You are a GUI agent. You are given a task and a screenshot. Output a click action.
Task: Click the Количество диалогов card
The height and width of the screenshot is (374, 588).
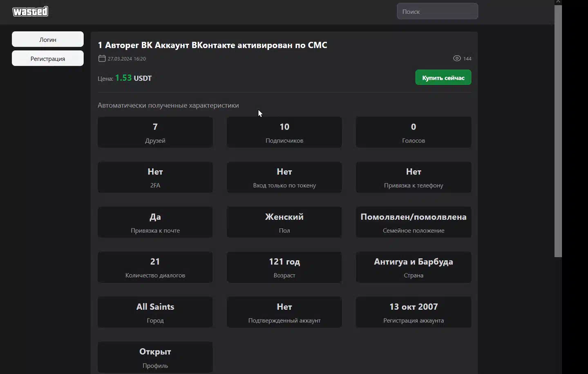click(x=155, y=267)
